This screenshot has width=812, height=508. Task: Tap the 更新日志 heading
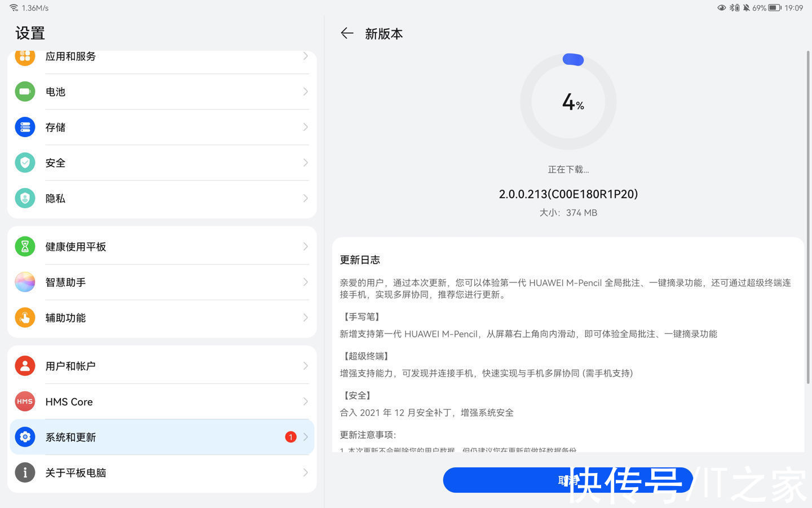[360, 260]
